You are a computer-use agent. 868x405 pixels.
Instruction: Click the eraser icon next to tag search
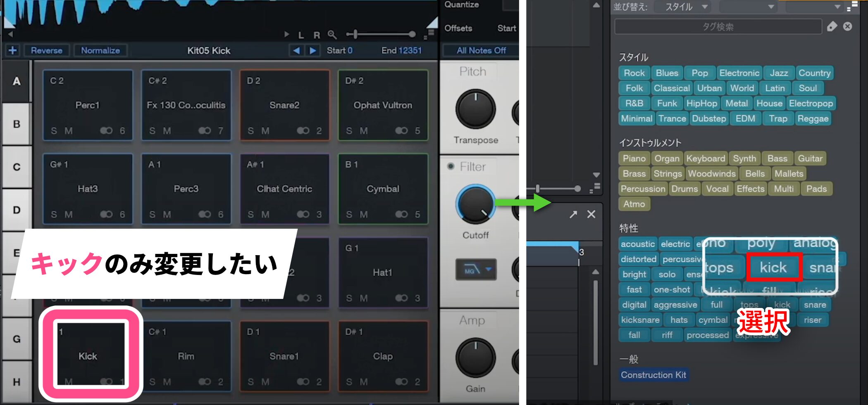pyautogui.click(x=832, y=27)
